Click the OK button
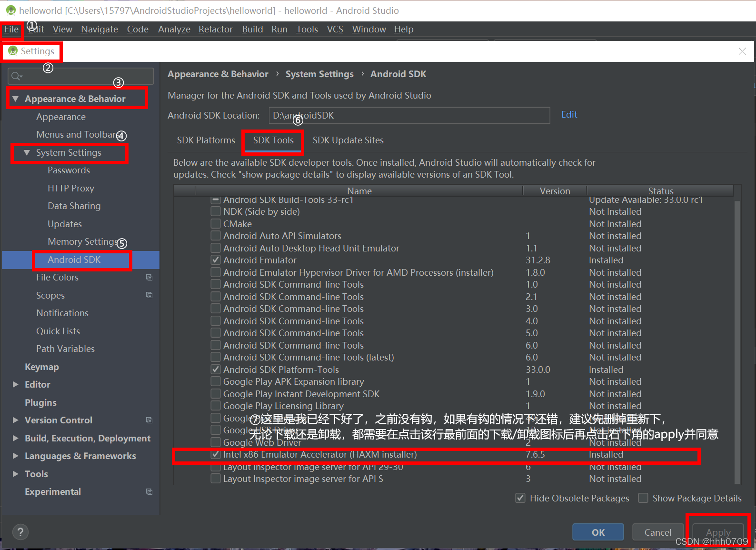 [598, 532]
